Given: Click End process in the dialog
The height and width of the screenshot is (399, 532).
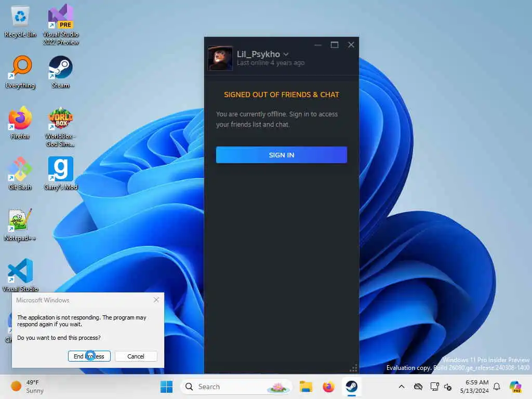Looking at the screenshot, I should tap(89, 356).
